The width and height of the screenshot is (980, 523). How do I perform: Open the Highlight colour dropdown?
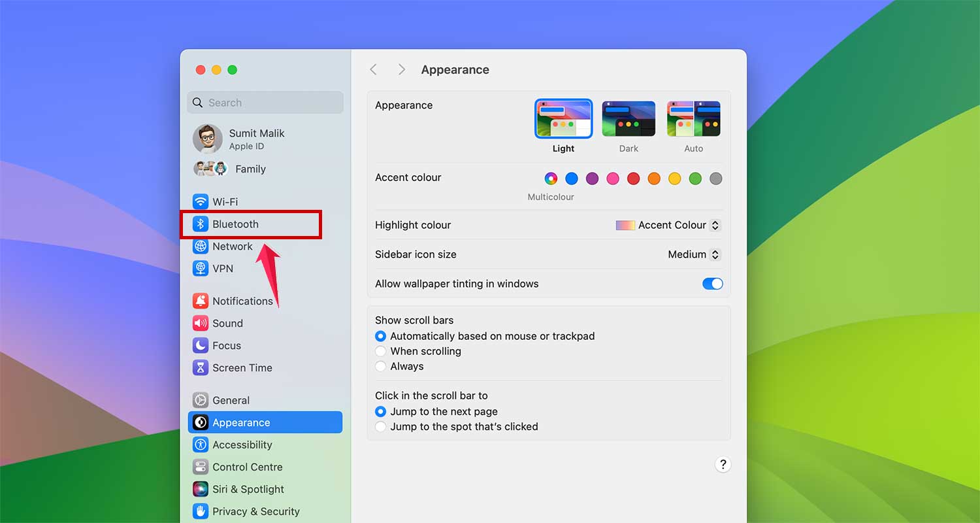coord(668,225)
